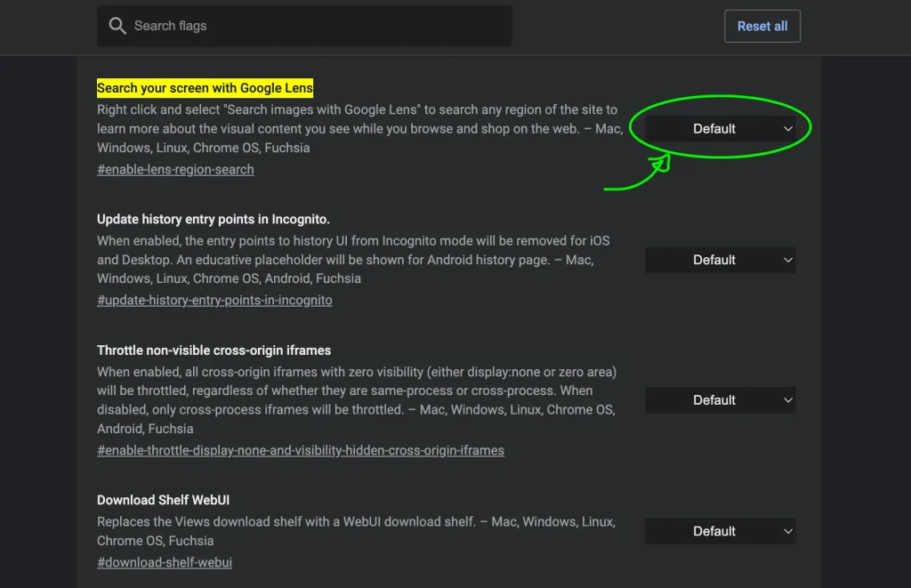
Task: Open Default dropdown for Update history entry points
Action: pos(721,260)
